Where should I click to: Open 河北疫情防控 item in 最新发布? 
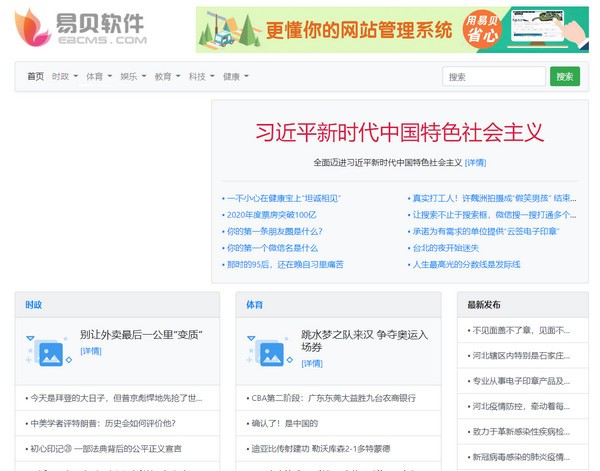pyautogui.click(x=521, y=406)
